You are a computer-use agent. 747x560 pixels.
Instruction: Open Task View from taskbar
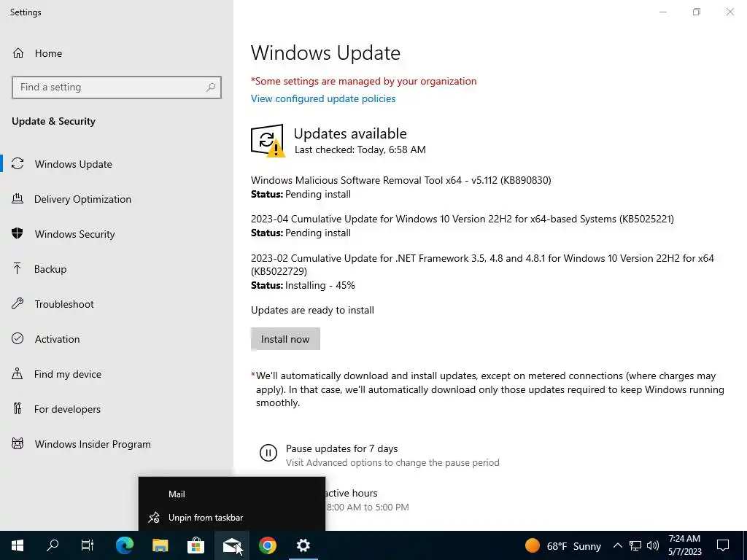[x=88, y=545]
